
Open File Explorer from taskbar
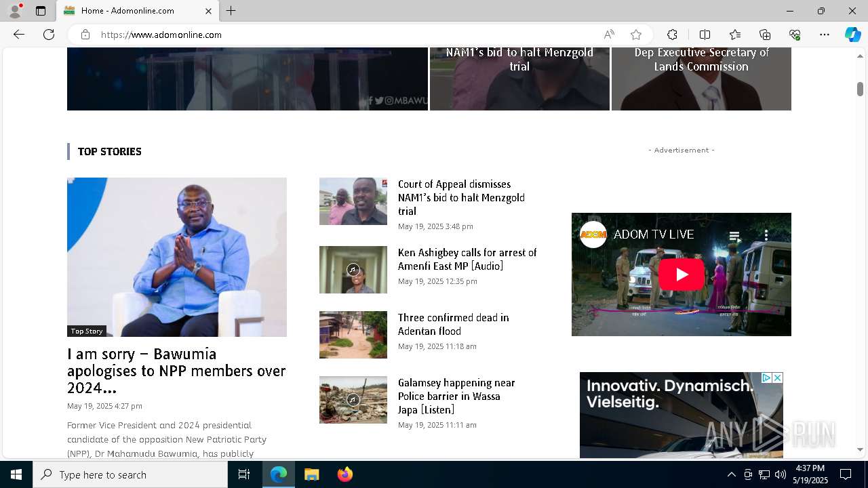click(311, 474)
